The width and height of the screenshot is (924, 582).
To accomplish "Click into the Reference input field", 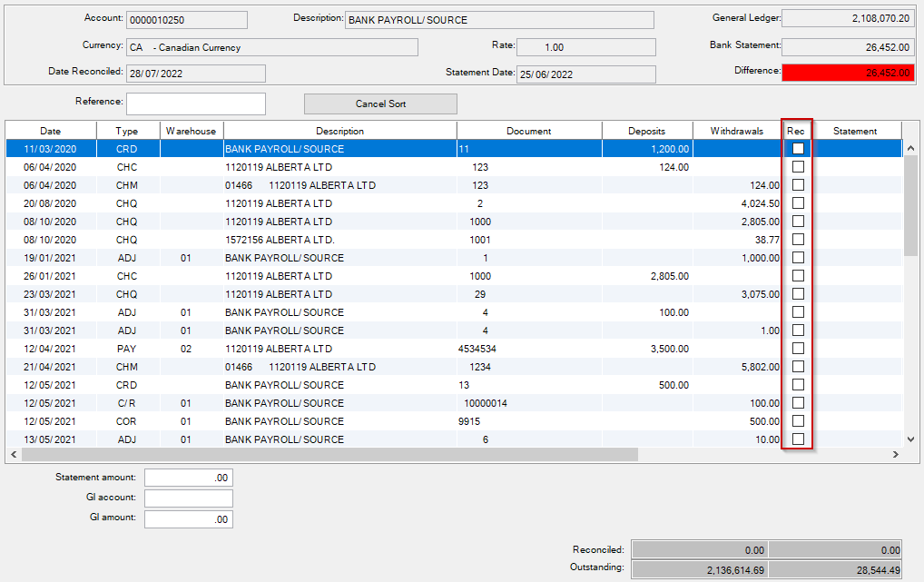I will (196, 104).
